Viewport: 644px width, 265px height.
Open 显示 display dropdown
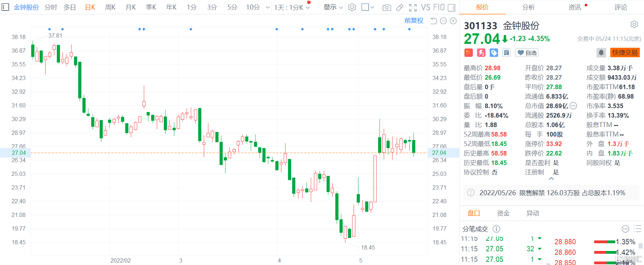tap(333, 7)
